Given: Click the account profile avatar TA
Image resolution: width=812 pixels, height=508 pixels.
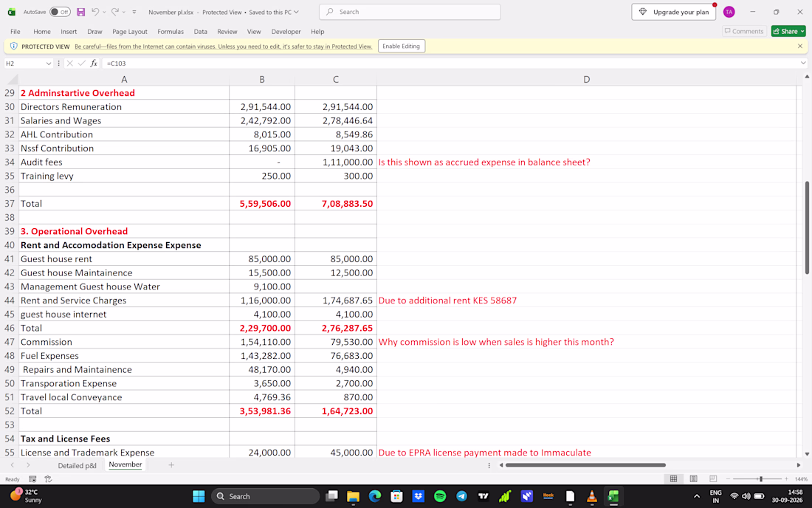Looking at the screenshot, I should [729, 12].
